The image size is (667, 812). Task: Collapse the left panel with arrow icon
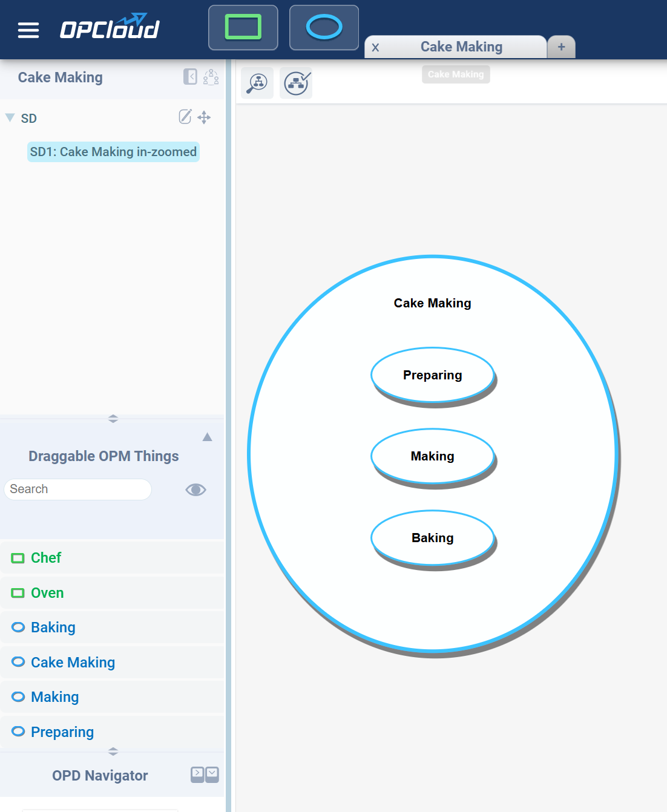click(x=190, y=77)
